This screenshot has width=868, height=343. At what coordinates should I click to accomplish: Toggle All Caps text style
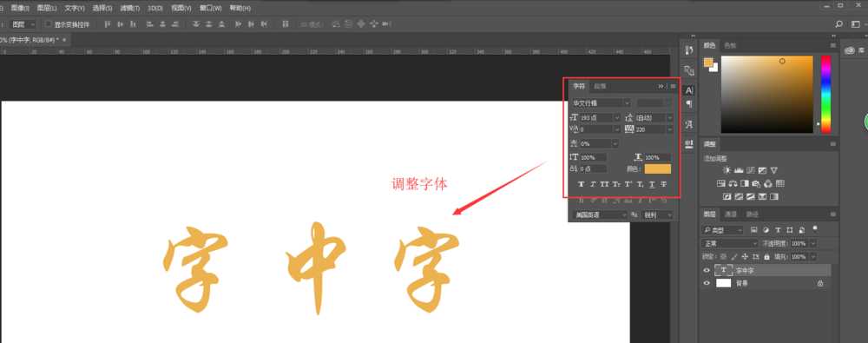click(604, 184)
